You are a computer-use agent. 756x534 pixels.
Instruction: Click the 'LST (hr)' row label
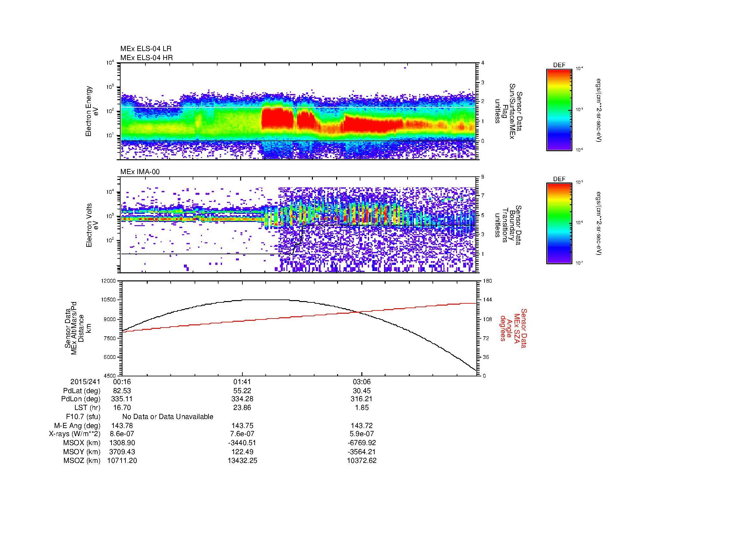pyautogui.click(x=87, y=408)
